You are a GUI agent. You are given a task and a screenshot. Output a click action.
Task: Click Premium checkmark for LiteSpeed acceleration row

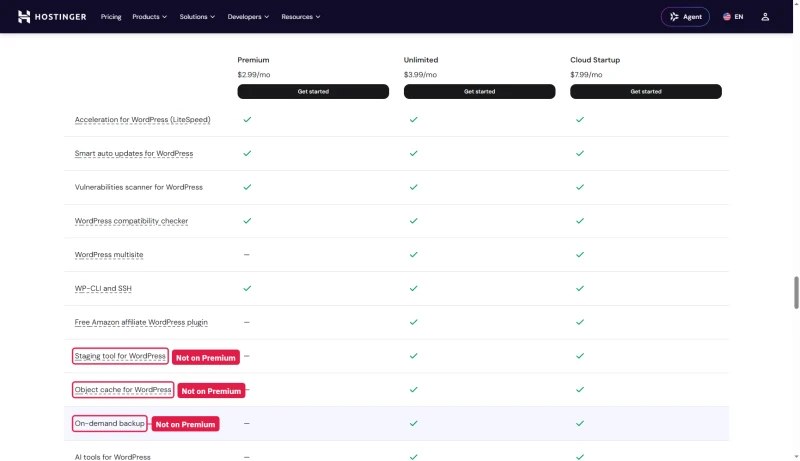247,119
